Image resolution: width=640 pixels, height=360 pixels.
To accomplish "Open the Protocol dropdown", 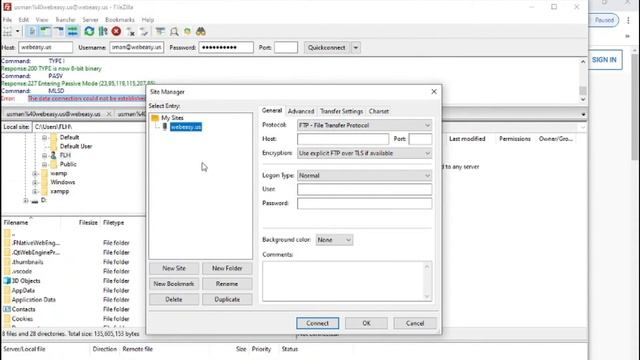I will click(x=364, y=125).
